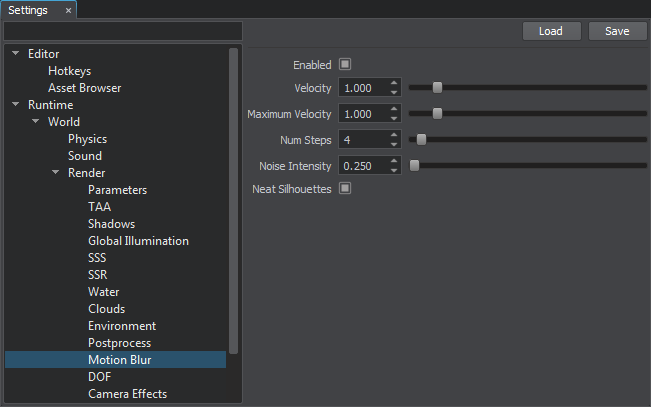Screen dimensions: 651x407
Task: Toggle the Neat Silhouettes checkbox
Action: tap(345, 188)
